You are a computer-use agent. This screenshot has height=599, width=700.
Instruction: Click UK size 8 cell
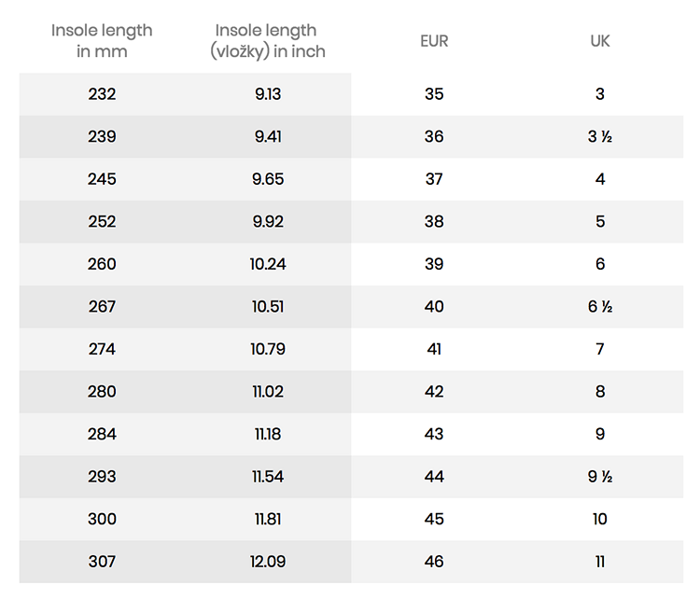pyautogui.click(x=600, y=392)
